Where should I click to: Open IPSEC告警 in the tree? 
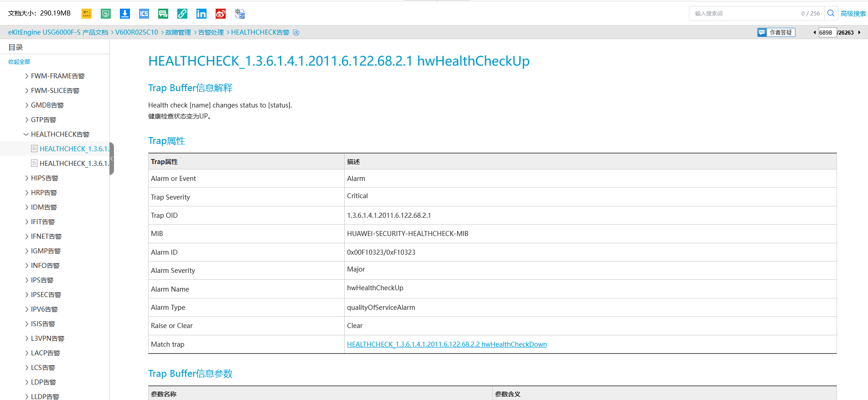coord(46,295)
